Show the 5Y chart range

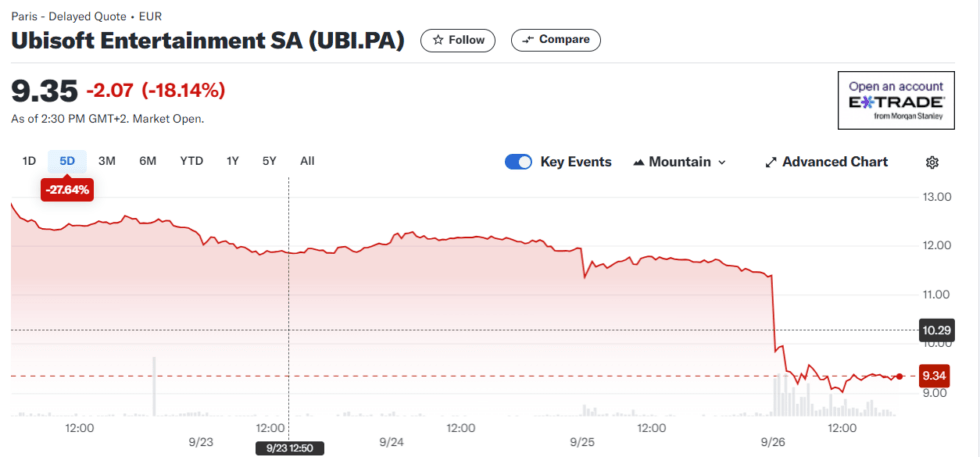click(x=269, y=161)
